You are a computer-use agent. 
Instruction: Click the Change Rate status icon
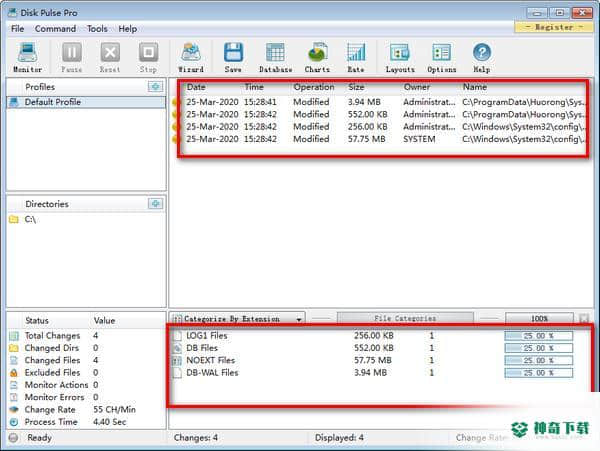click(14, 410)
